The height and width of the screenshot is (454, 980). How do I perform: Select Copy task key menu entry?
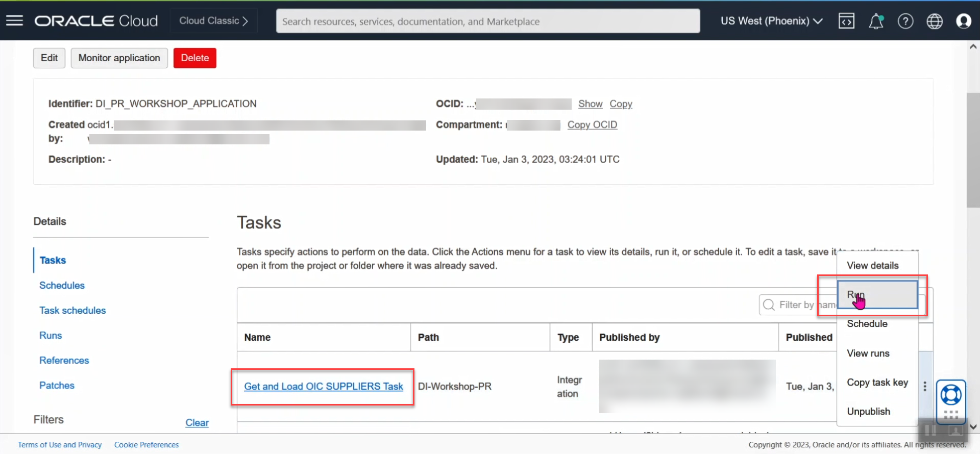coord(877,383)
